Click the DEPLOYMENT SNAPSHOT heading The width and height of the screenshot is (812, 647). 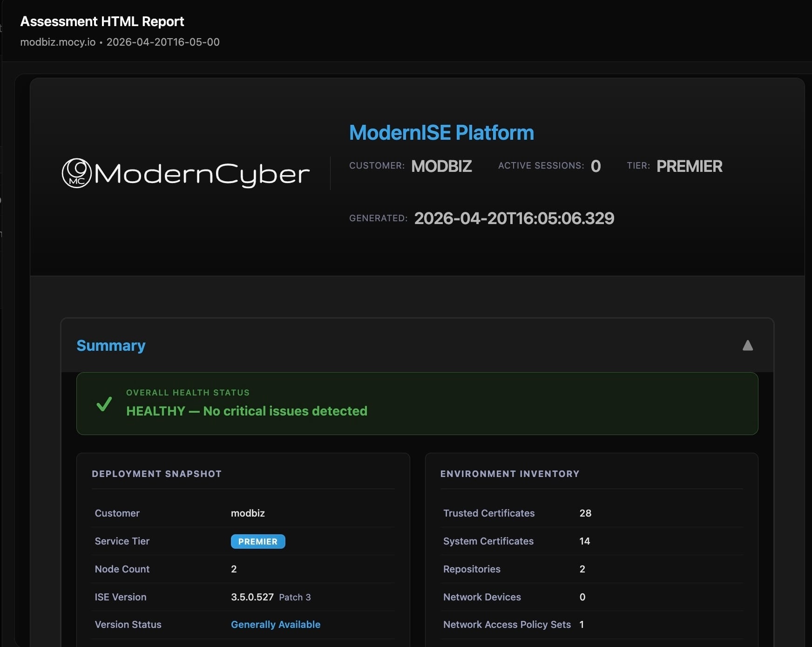156,474
